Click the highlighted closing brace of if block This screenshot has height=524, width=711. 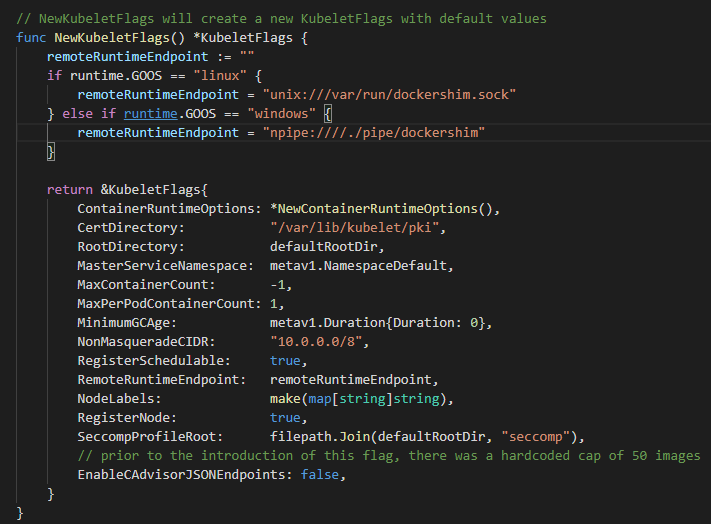tap(51, 151)
